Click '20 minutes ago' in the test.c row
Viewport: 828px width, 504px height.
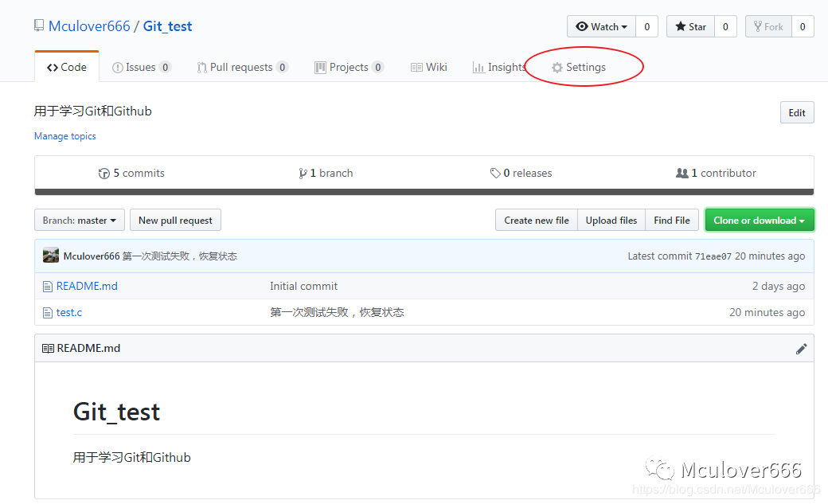click(767, 312)
